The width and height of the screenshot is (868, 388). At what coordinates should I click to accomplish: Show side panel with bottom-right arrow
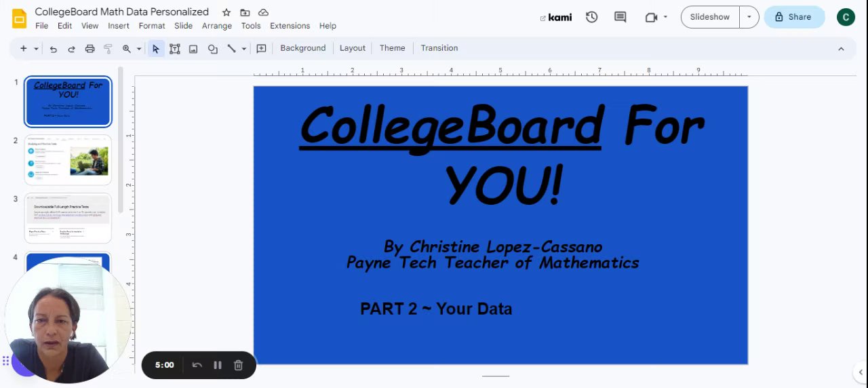point(861,372)
